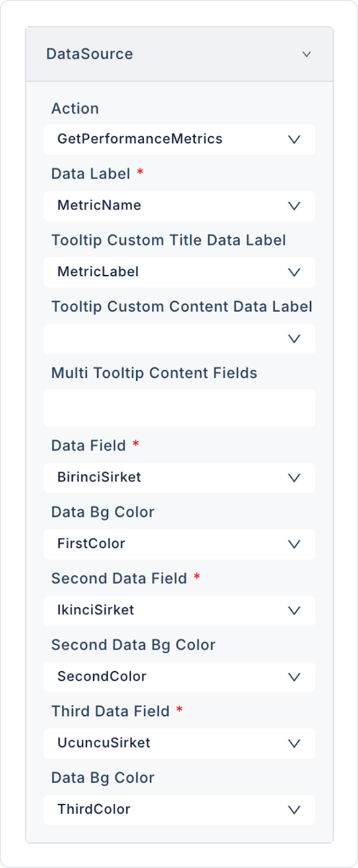Collapse the DataSource panel chevron
Screen dimensions: 358x868
(x=306, y=54)
